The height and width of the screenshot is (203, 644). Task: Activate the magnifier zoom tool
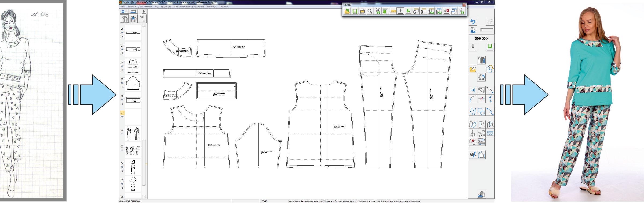coord(370,11)
